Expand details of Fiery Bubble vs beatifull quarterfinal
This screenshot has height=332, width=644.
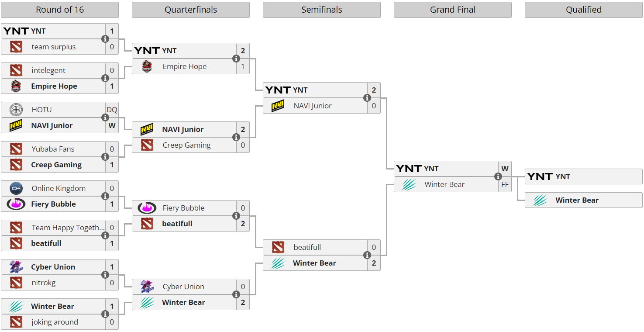pos(236,216)
